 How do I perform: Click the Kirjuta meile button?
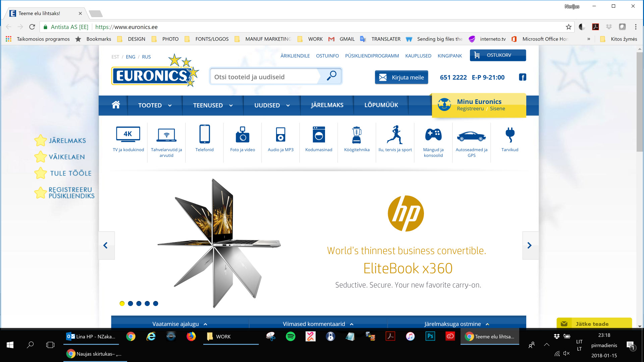pos(401,77)
